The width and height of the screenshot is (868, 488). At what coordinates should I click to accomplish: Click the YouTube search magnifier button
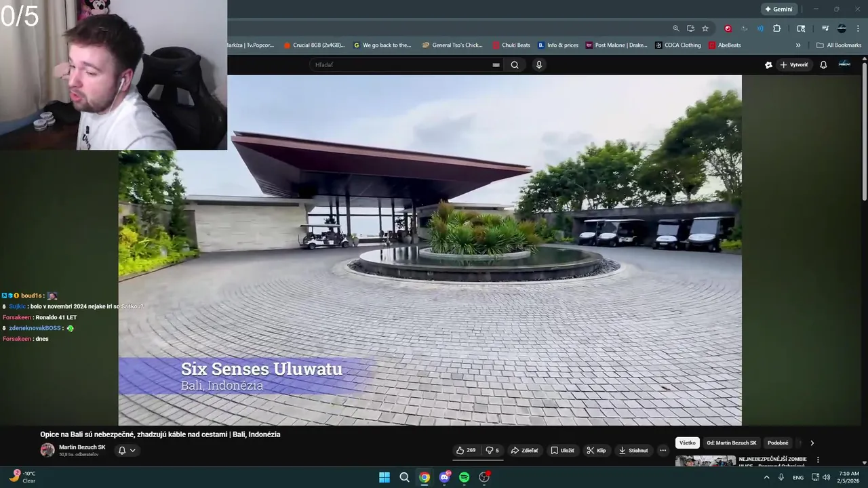pos(515,65)
